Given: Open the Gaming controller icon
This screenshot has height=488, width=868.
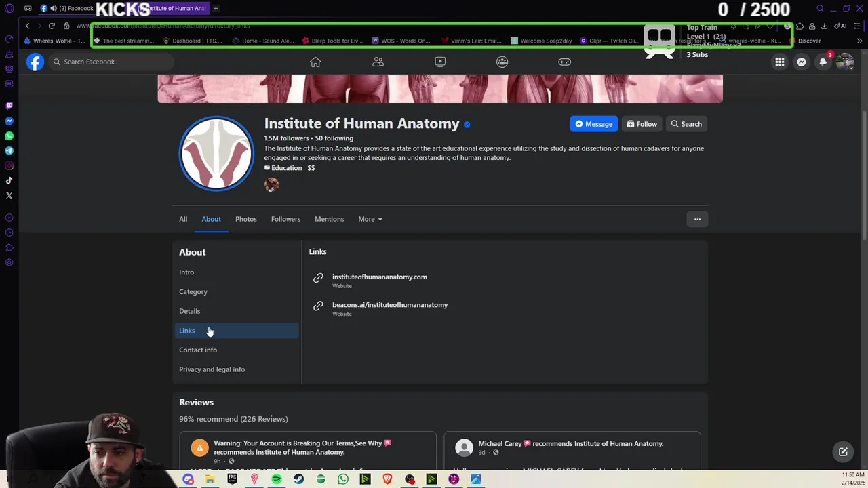Looking at the screenshot, I should [x=564, y=62].
